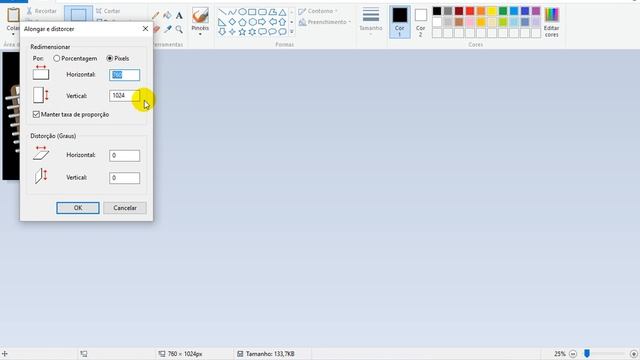Select the Rounded rectangle shape

[262, 12]
